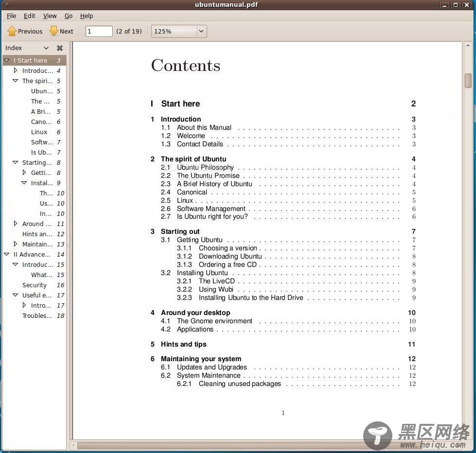
Task: Click the page number input field
Action: tap(99, 31)
